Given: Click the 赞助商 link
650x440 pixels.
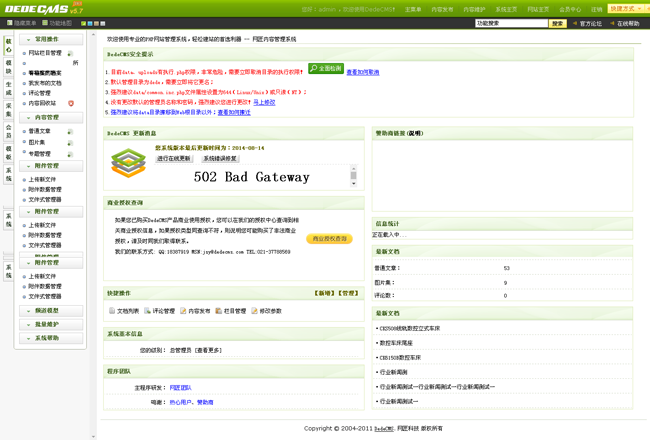Looking at the screenshot, I should 205,402.
